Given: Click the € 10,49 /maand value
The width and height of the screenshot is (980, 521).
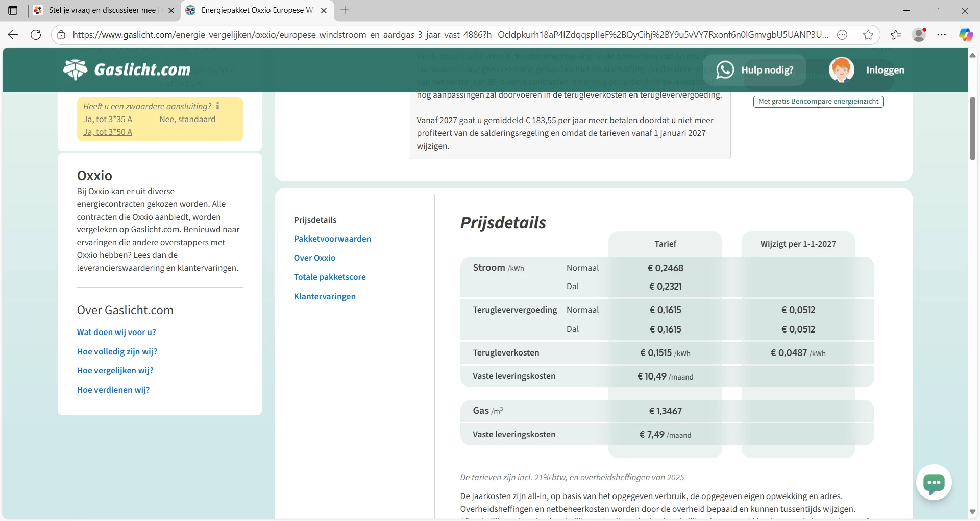Looking at the screenshot, I should 665,376.
